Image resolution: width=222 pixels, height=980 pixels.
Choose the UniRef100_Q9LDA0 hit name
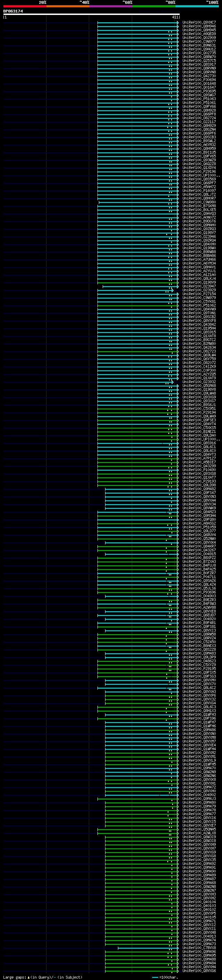click(x=199, y=436)
